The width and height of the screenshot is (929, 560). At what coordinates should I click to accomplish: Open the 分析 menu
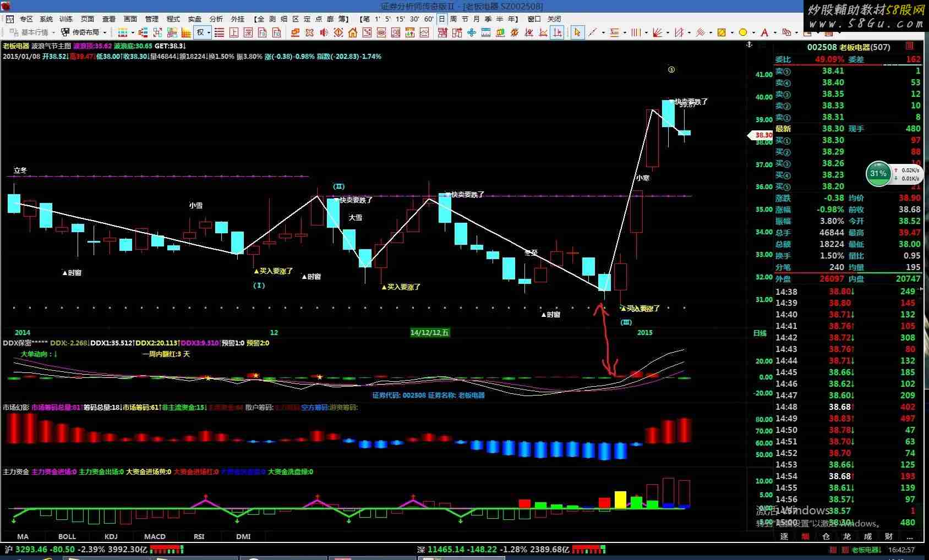click(216, 19)
